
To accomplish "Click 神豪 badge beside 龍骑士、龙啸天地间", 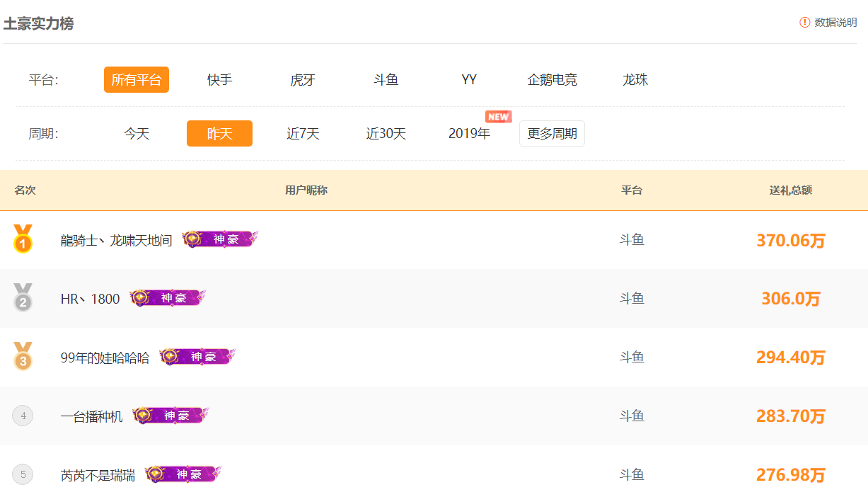I will pyautogui.click(x=220, y=239).
